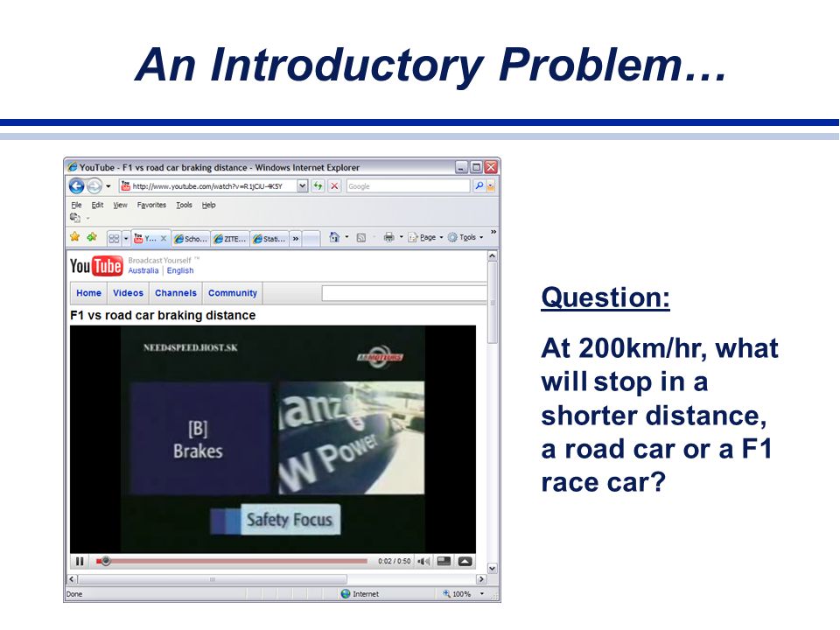Toggle the video size view button
Image resolution: width=840 pixels, height=630 pixels.
tap(444, 561)
